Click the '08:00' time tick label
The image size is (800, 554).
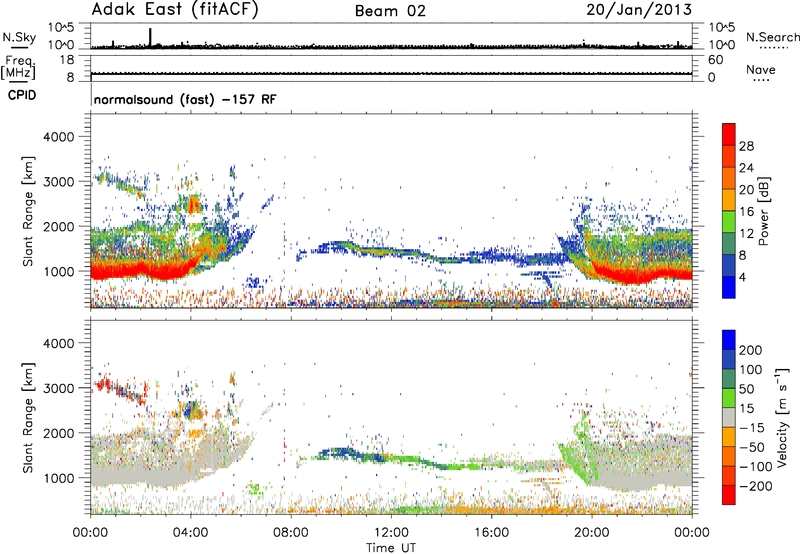[x=290, y=533]
